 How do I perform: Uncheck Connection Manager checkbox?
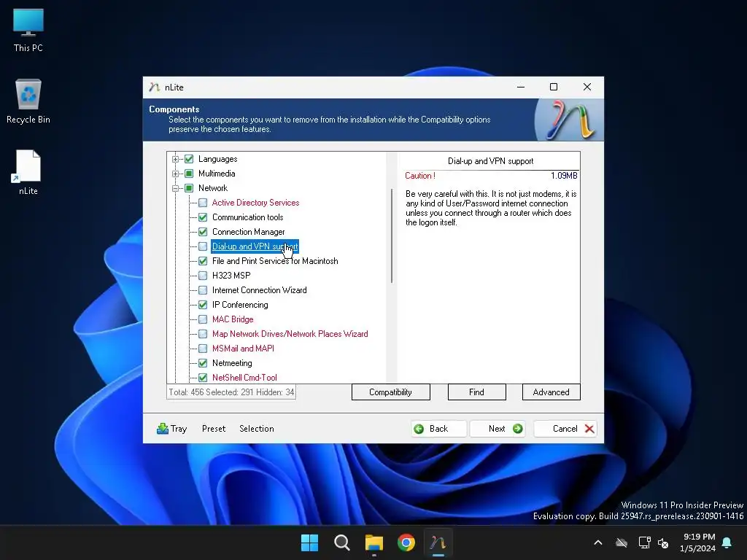(x=203, y=232)
